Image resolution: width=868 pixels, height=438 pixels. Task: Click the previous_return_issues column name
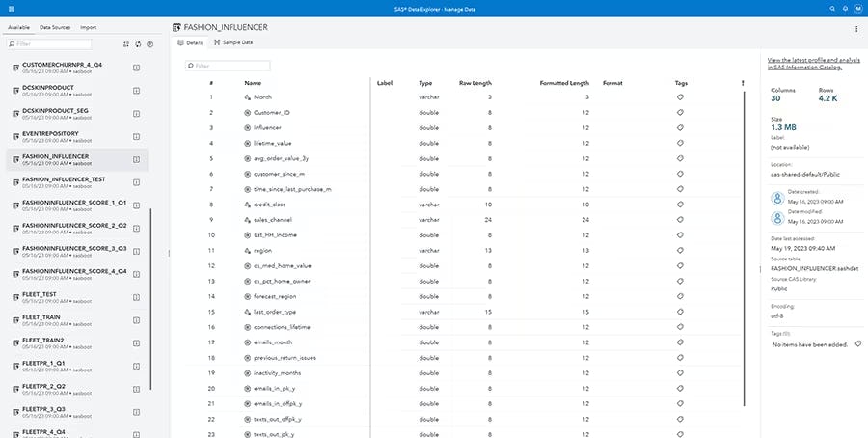(285, 358)
